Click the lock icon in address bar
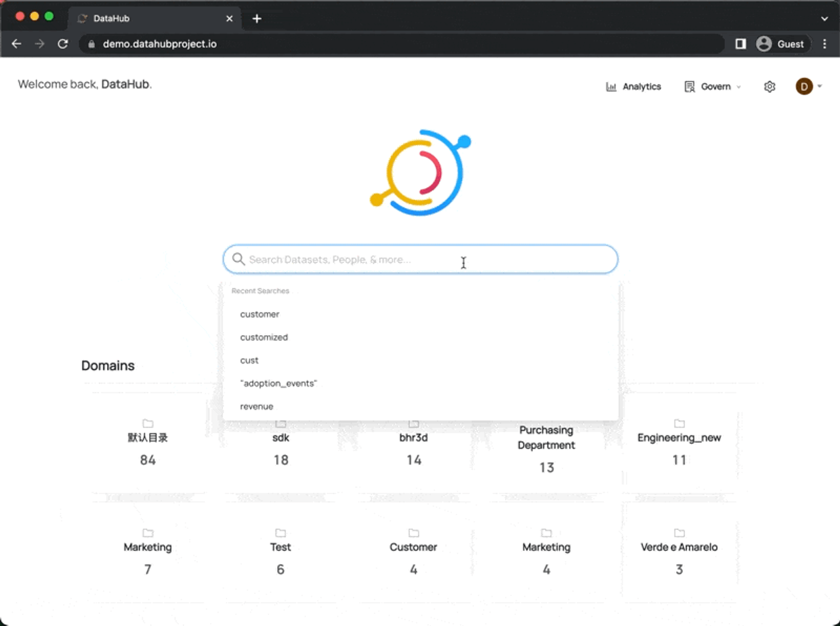Screen dimensions: 840x626 tap(91, 44)
